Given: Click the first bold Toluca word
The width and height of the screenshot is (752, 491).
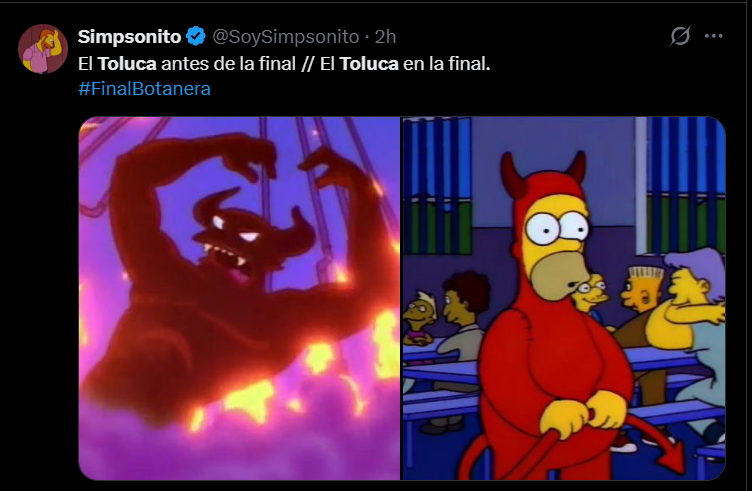Looking at the screenshot, I should (x=127, y=64).
